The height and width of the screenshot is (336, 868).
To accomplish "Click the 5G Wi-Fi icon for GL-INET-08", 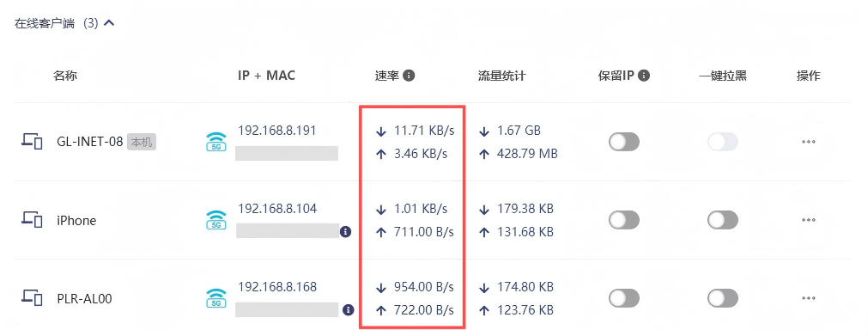I will pyautogui.click(x=215, y=142).
